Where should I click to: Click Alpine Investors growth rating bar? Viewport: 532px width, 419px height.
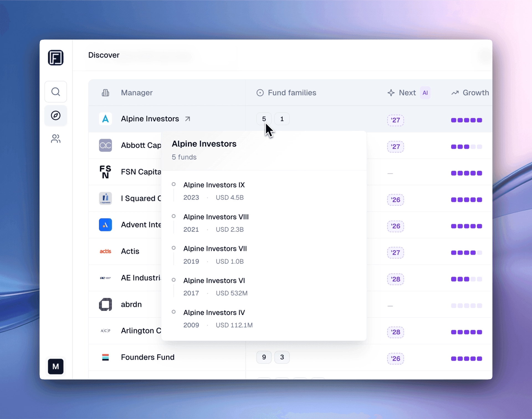pyautogui.click(x=467, y=120)
